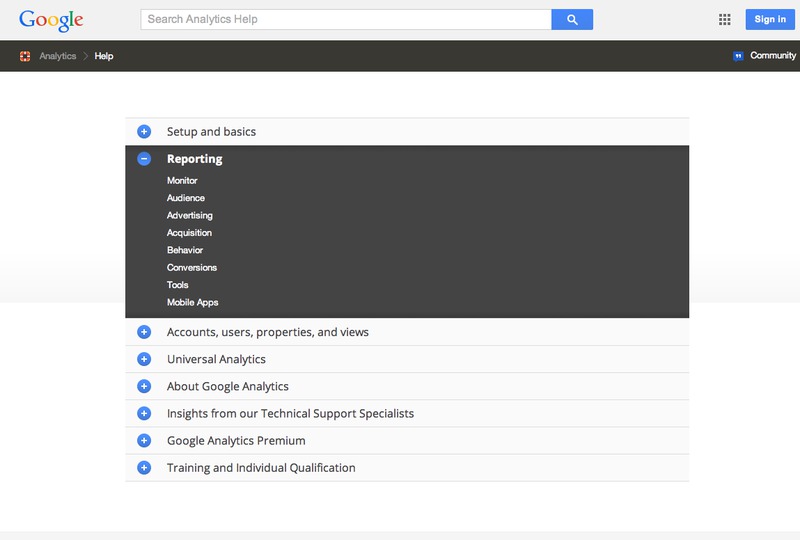
Task: Open the Audience reporting topic
Action: [186, 198]
